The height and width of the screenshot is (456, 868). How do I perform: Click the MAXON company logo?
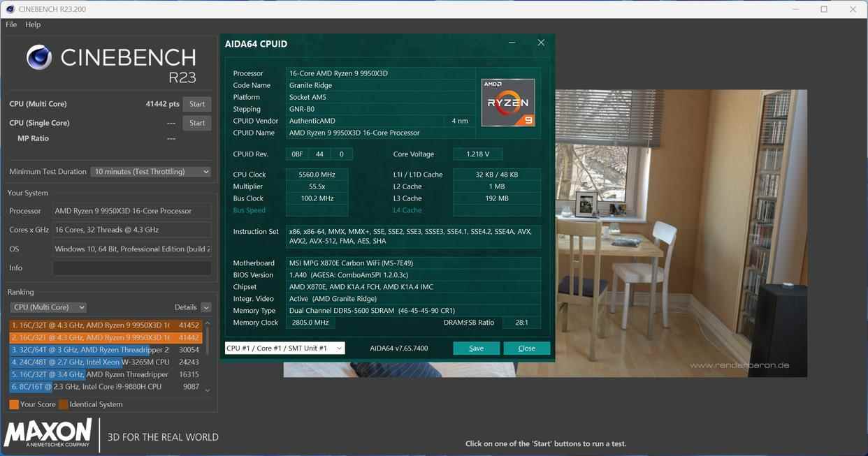(48, 433)
